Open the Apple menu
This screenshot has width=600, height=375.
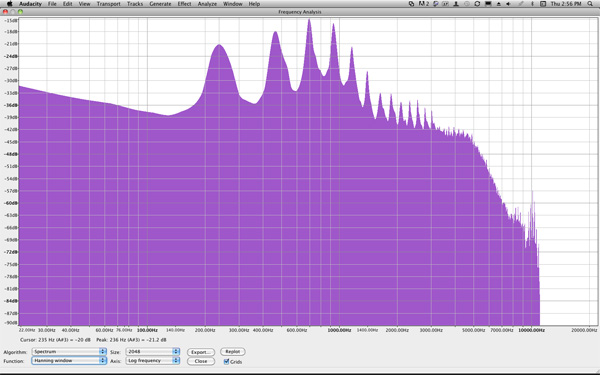(10, 4)
